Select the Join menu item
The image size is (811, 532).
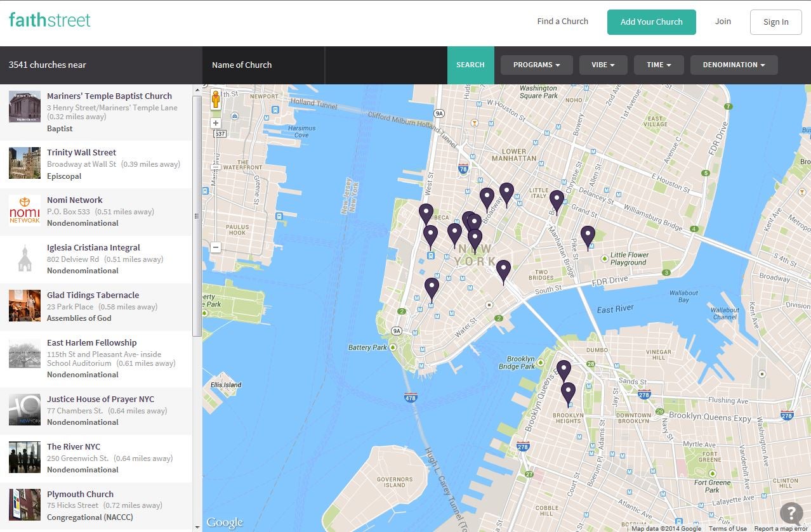click(x=723, y=21)
